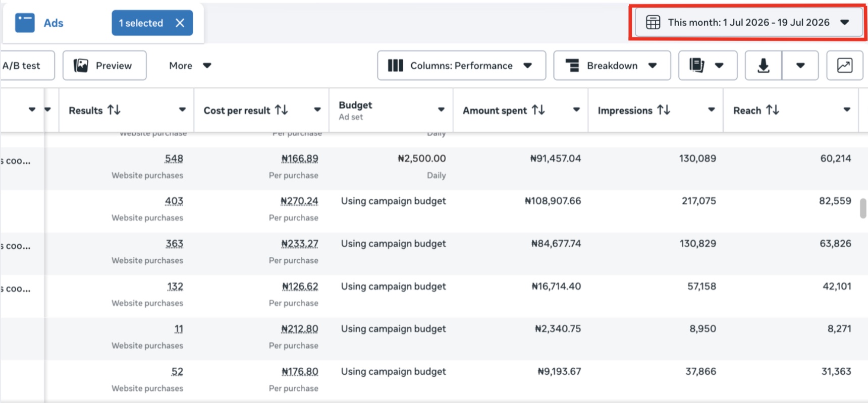Open the Breakdown dropdown

[612, 65]
